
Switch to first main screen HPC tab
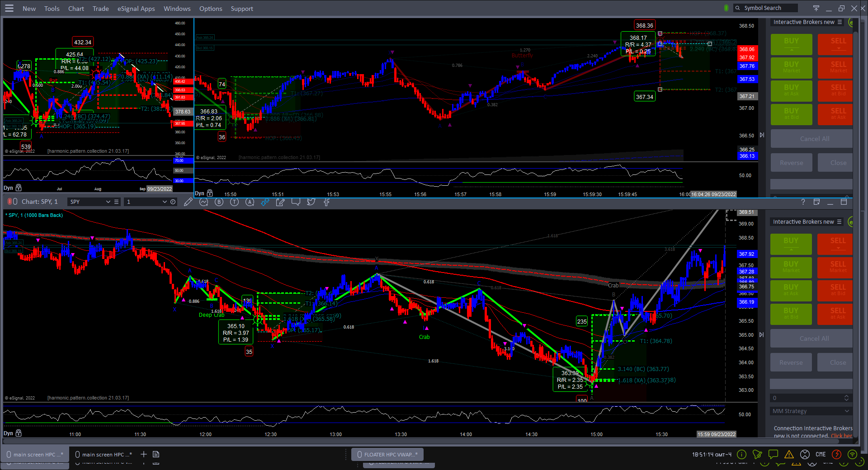tap(35, 455)
